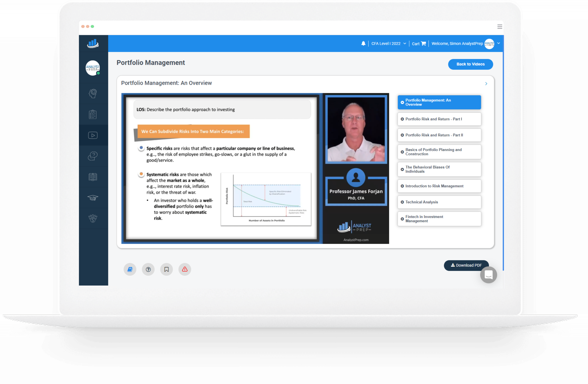Click the Back to Videos button

(x=470, y=64)
